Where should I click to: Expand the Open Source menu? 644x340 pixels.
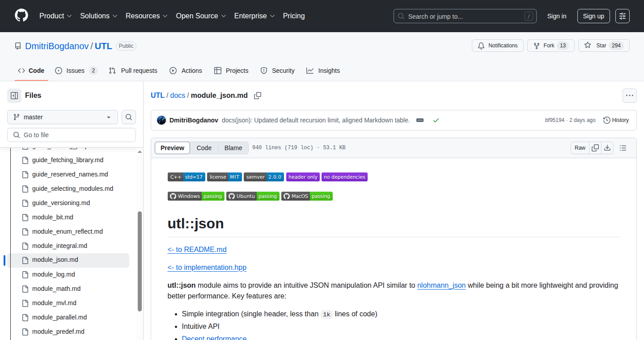[x=201, y=16]
